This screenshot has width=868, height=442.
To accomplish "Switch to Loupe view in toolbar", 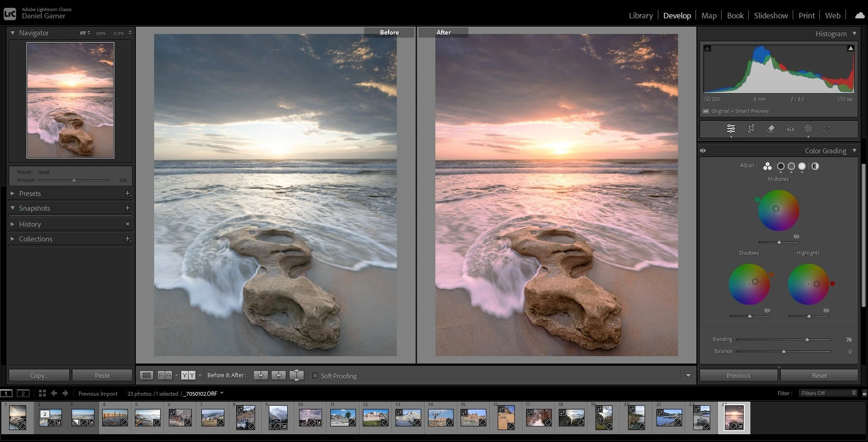I will 146,375.
